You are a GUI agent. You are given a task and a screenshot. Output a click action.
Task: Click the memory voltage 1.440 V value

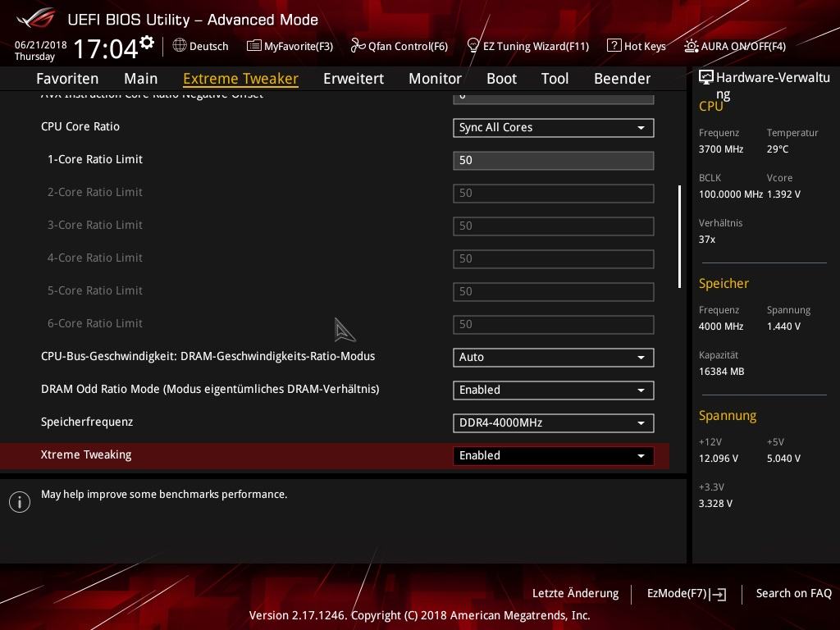click(783, 326)
